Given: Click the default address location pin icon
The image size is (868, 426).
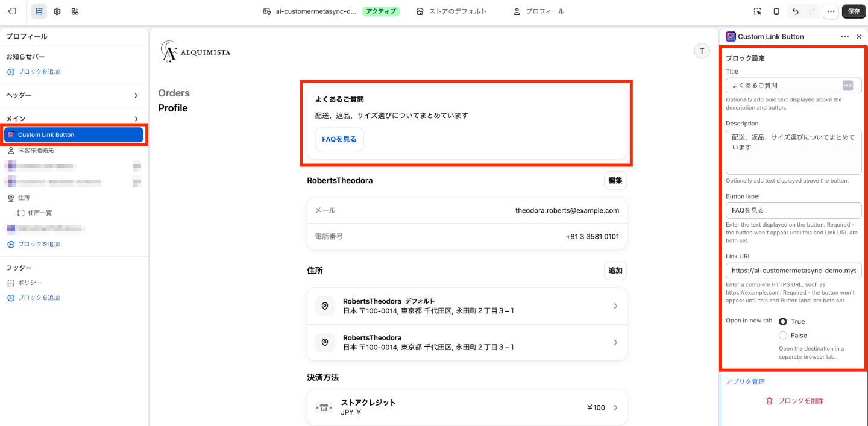Looking at the screenshot, I should (x=325, y=306).
